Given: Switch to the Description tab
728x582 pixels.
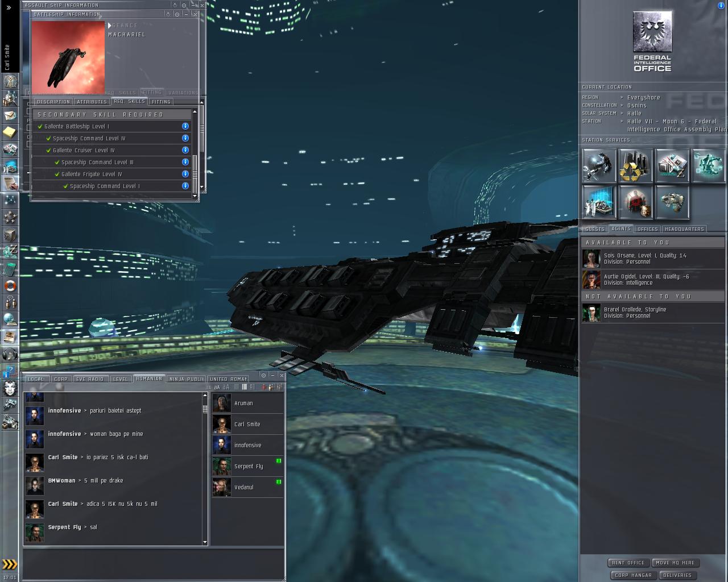Looking at the screenshot, I should coord(53,102).
